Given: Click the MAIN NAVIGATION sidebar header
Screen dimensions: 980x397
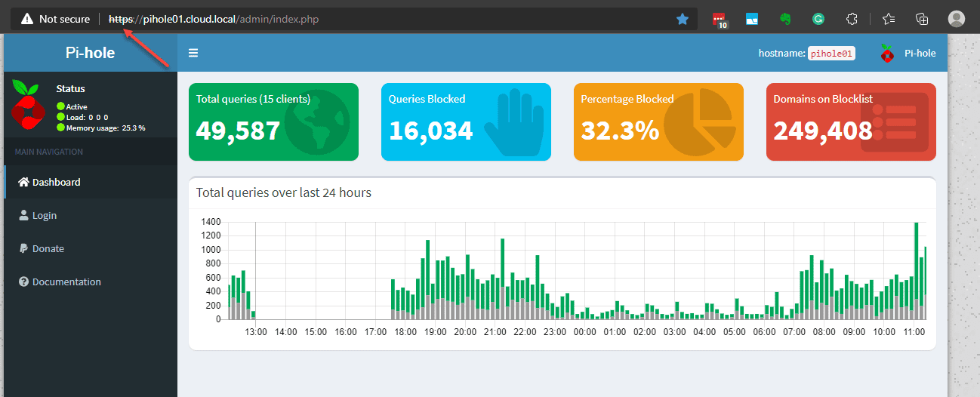Looking at the screenshot, I should click(49, 152).
